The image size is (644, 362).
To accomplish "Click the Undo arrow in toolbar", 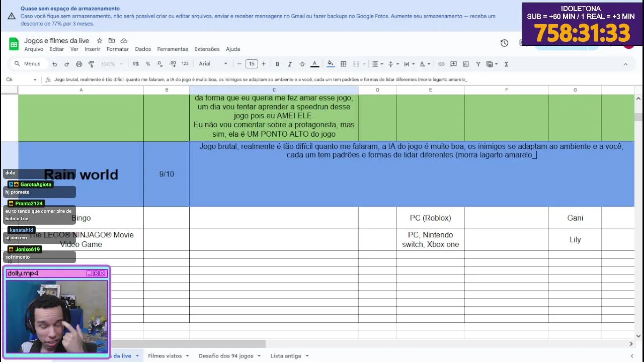I will click(54, 64).
